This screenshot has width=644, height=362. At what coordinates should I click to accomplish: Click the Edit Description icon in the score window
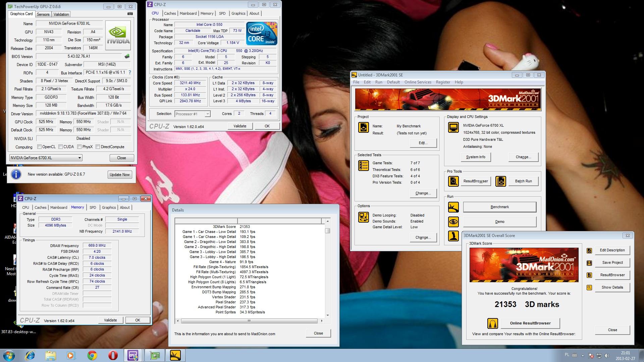(589, 250)
